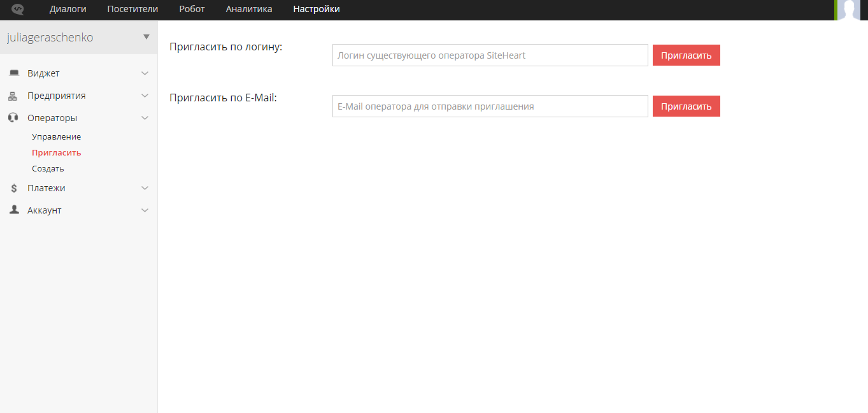Screen dimensions: 868x413
Task: Expand the Предприятия section chevron
Action: (145, 96)
